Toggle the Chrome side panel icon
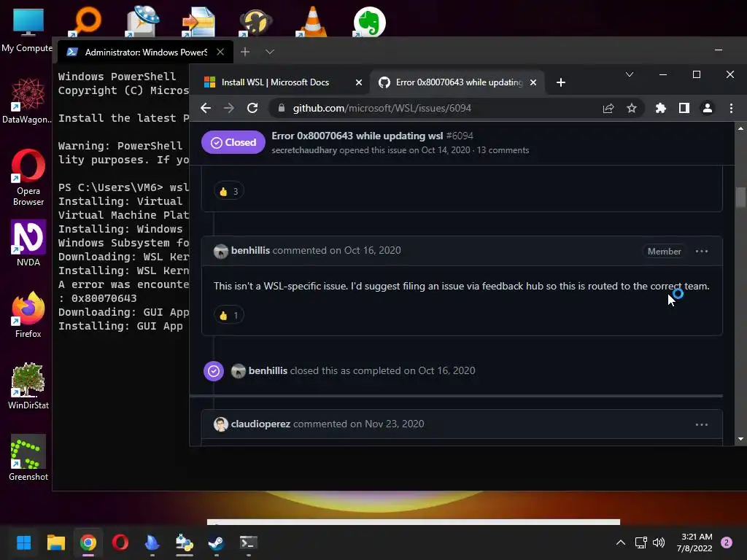 coord(684,109)
